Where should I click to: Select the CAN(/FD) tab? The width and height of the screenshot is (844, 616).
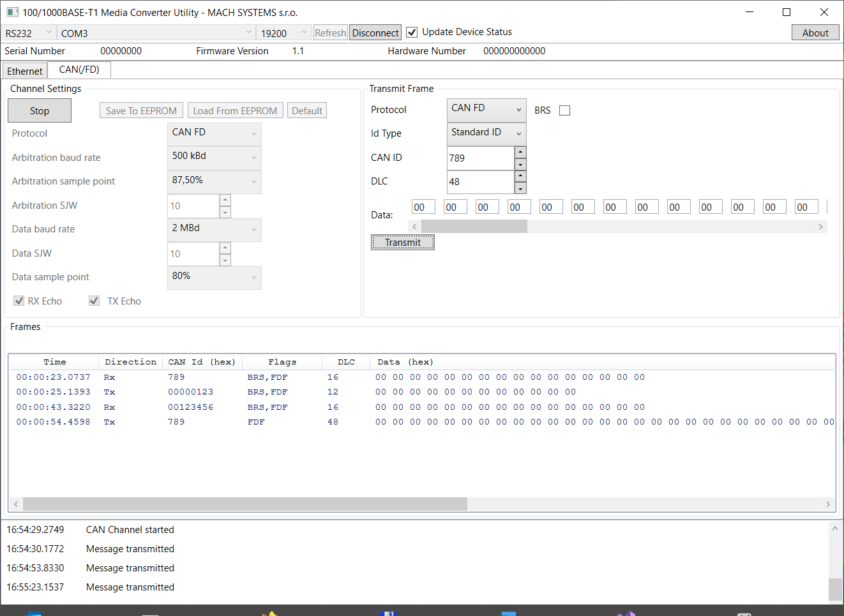(79, 70)
